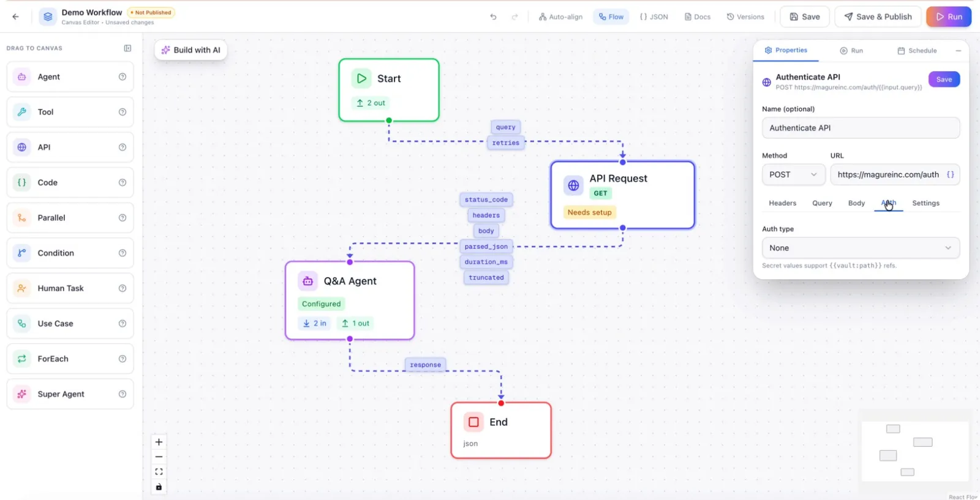The height and width of the screenshot is (500, 980).
Task: Select the Condition item in sidebar
Action: pos(70,253)
